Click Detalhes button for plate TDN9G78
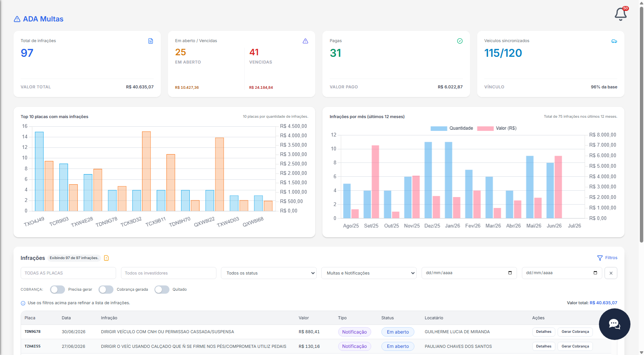 544,332
